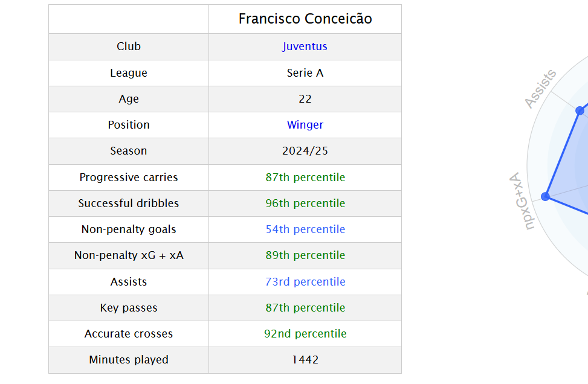Click the 1442 minutes played value
The width and height of the screenshot is (588, 384).
305,360
